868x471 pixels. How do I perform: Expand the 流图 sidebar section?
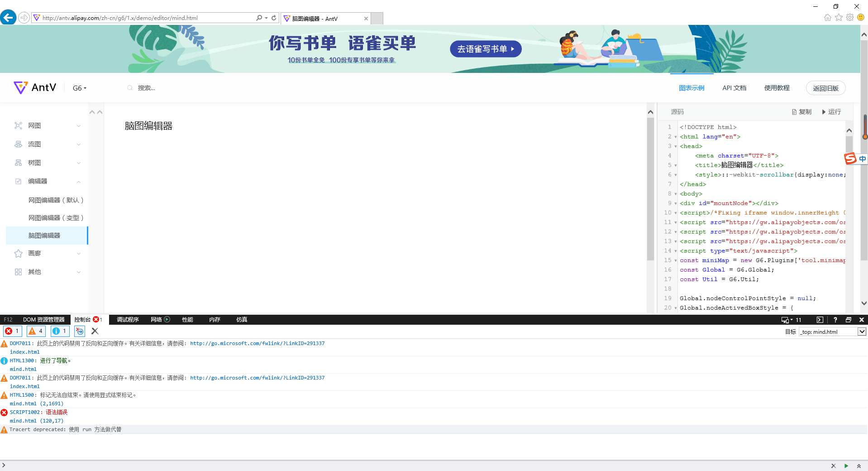[48, 144]
